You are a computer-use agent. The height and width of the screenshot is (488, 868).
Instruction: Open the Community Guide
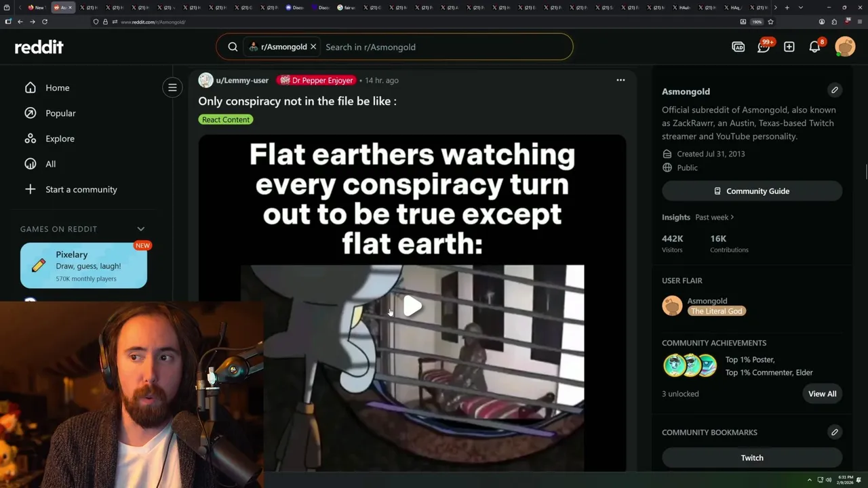pos(752,191)
